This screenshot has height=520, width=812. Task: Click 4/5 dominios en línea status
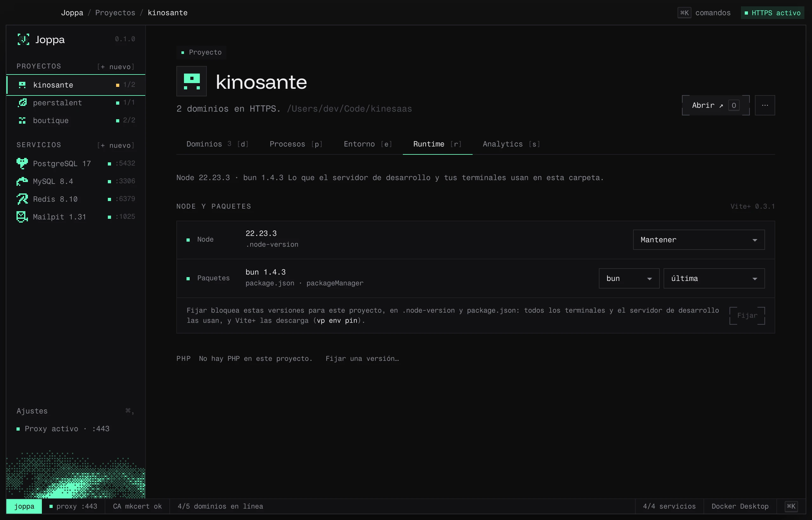tap(220, 506)
